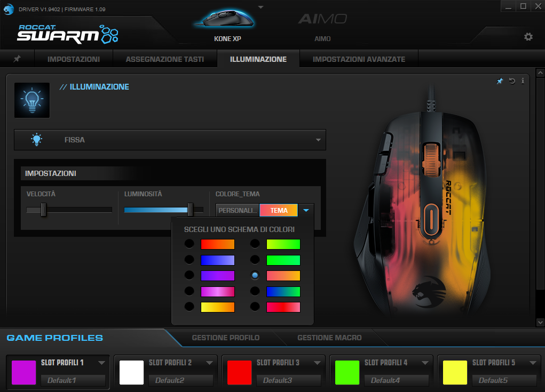Pick the crimson-red gradient swatch

coord(283,307)
